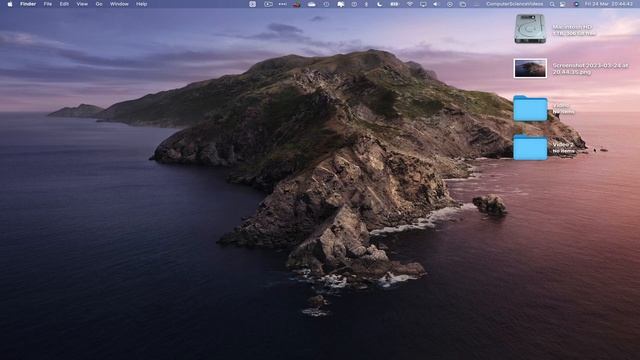Screen dimensions: 640x360
Task: Open Spotlight search magnifier in menu bar
Action: coord(552,4)
